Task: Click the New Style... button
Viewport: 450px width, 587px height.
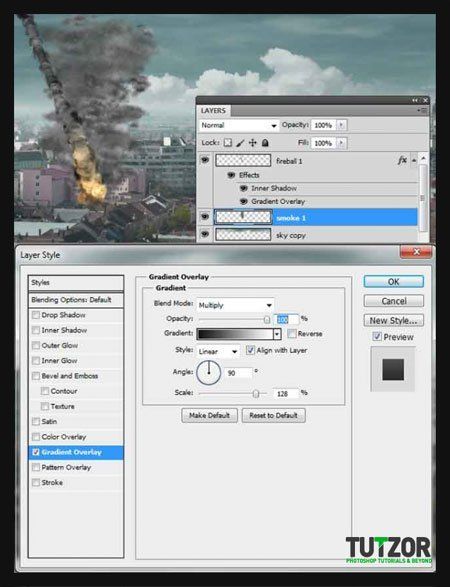Action: point(393,320)
